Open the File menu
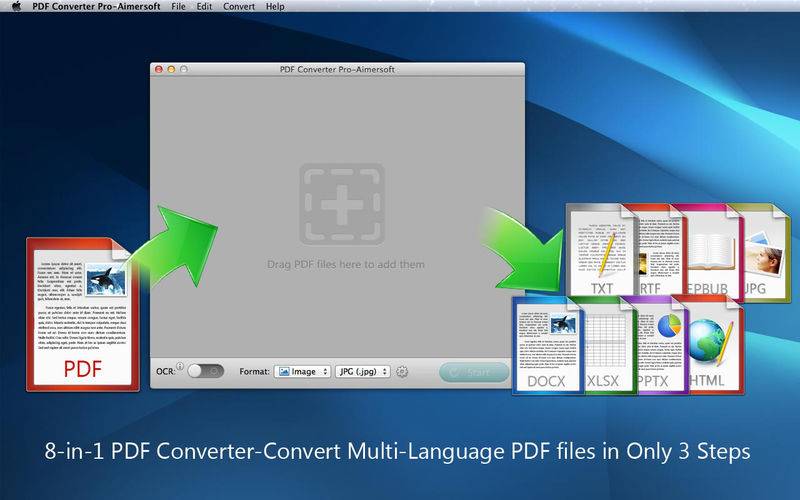 [x=178, y=7]
